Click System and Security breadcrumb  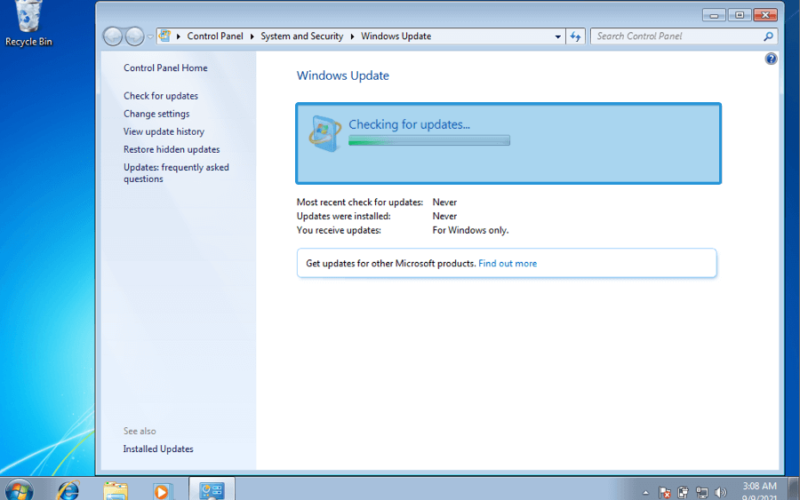[302, 36]
